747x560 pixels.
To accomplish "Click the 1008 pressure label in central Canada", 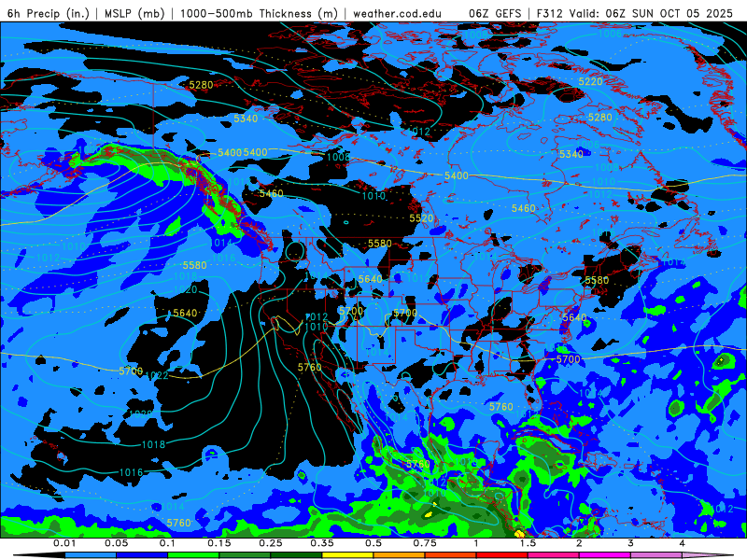I will [338, 157].
